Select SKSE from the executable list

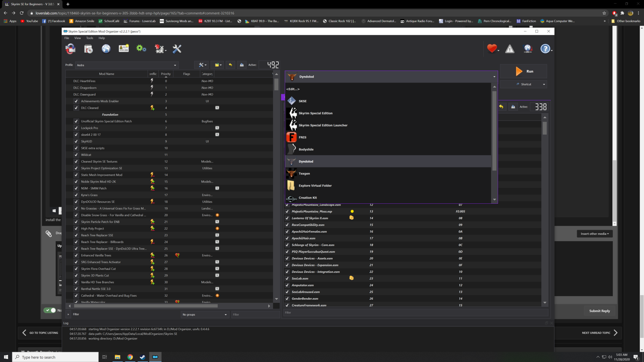388,101
